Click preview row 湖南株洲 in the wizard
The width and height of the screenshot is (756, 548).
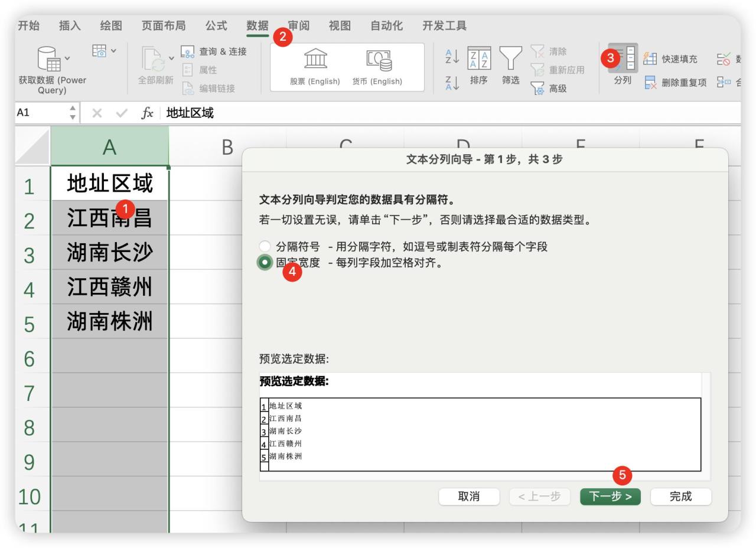285,456
